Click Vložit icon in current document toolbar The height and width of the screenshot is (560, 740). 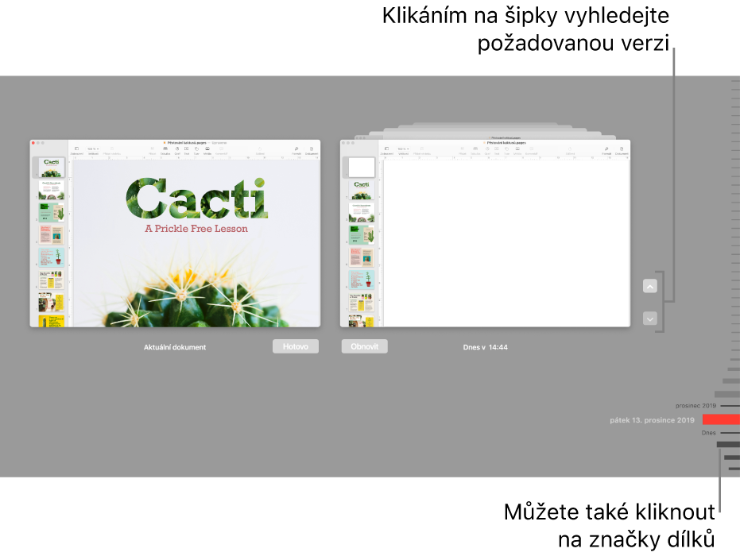[152, 150]
